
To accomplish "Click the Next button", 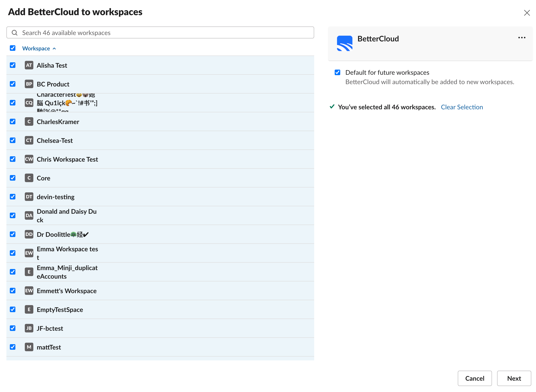I will tap(514, 378).
